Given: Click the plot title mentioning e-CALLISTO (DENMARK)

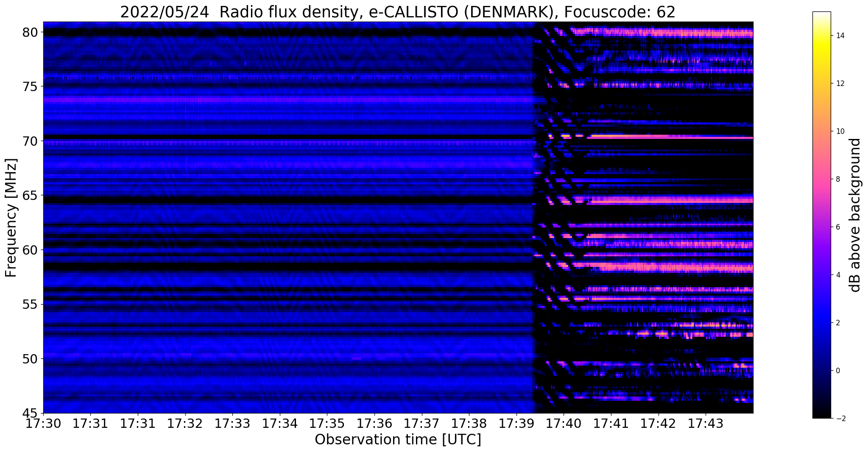Looking at the screenshot, I should point(398,11).
